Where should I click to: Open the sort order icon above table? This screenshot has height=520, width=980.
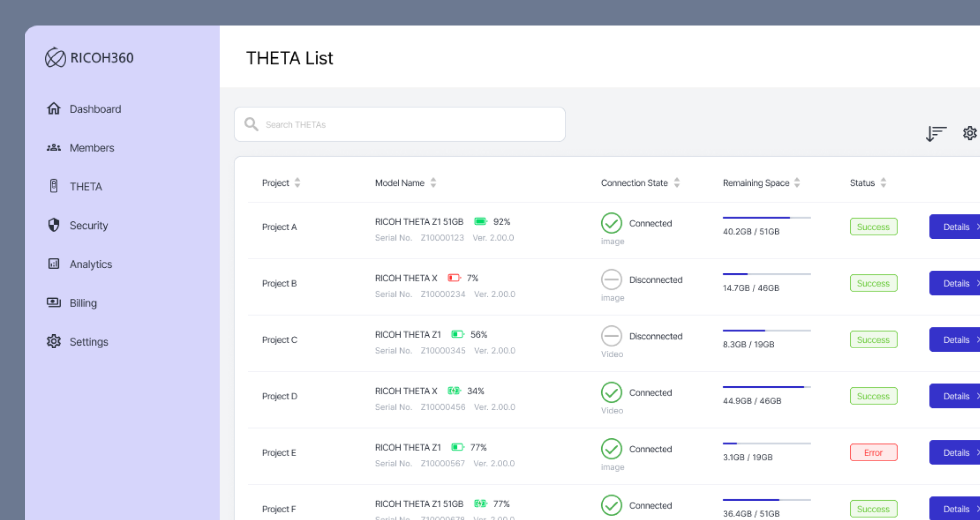pyautogui.click(x=936, y=133)
